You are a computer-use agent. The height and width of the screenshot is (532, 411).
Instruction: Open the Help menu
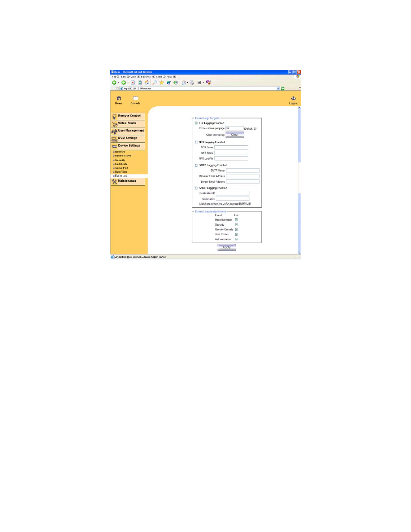pyautogui.click(x=171, y=77)
